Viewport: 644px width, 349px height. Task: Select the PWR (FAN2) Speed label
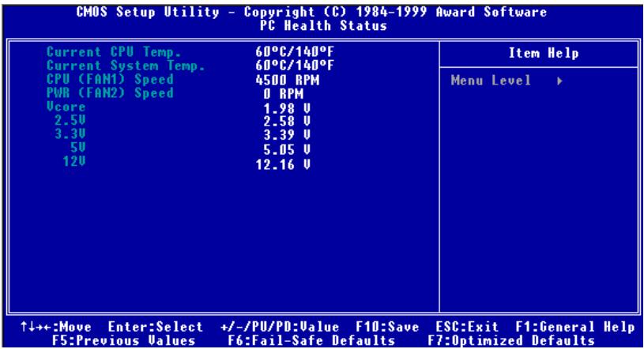pyautogui.click(x=110, y=93)
